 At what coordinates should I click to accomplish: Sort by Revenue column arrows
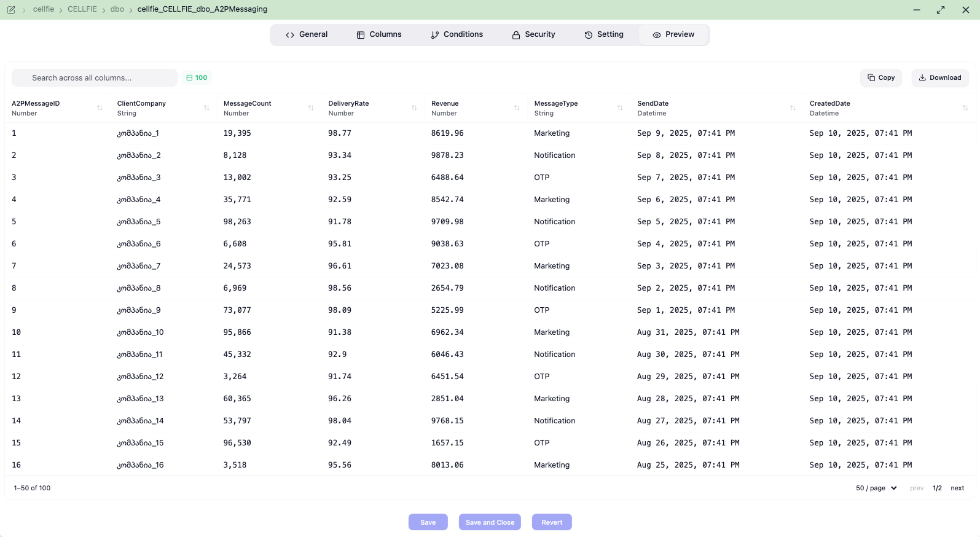517,108
